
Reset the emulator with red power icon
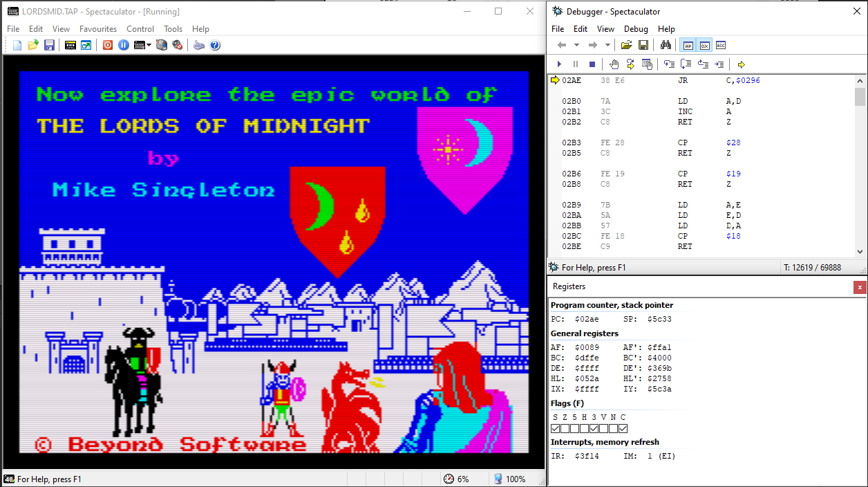click(x=108, y=45)
